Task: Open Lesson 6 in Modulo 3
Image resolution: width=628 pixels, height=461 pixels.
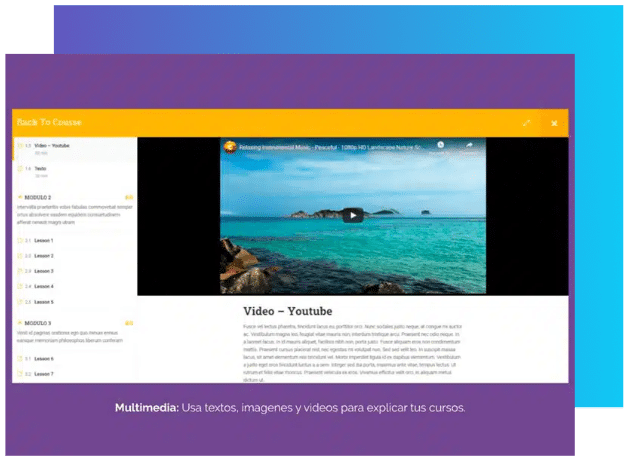Action: click(44, 358)
